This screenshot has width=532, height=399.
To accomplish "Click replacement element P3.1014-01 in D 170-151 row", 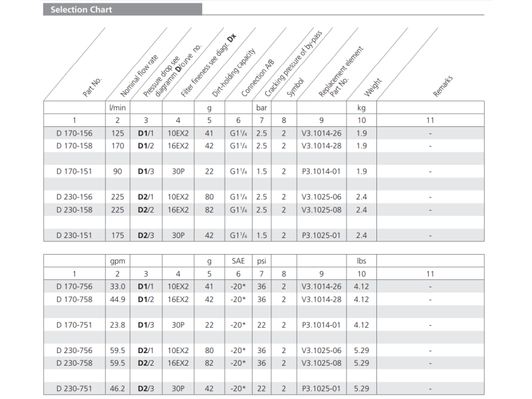I will [x=321, y=171].
